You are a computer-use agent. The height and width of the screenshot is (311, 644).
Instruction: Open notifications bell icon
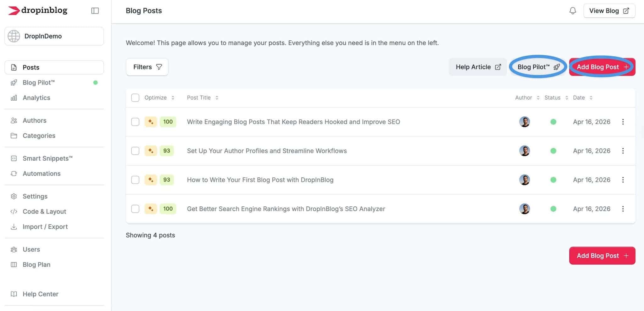pos(573,11)
